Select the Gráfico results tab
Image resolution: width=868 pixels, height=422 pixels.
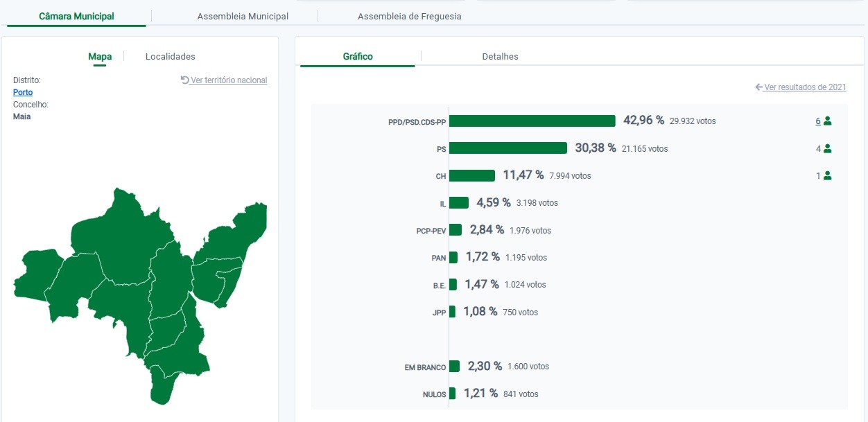(x=358, y=57)
